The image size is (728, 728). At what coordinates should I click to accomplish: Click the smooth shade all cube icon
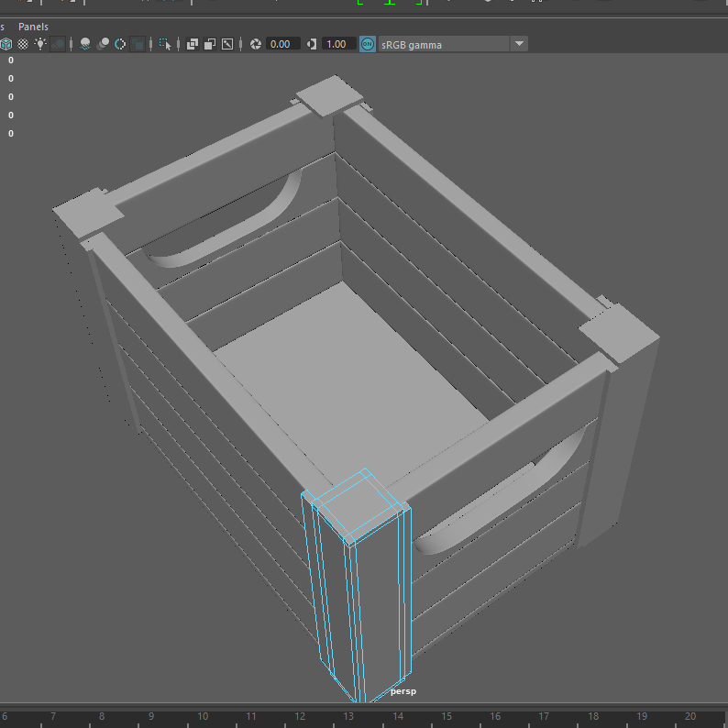point(6,44)
